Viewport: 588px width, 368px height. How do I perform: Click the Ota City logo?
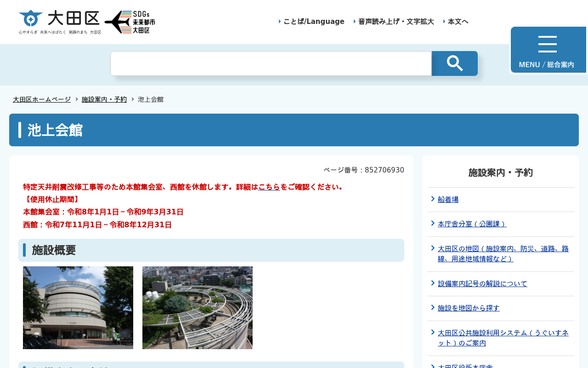(x=60, y=22)
